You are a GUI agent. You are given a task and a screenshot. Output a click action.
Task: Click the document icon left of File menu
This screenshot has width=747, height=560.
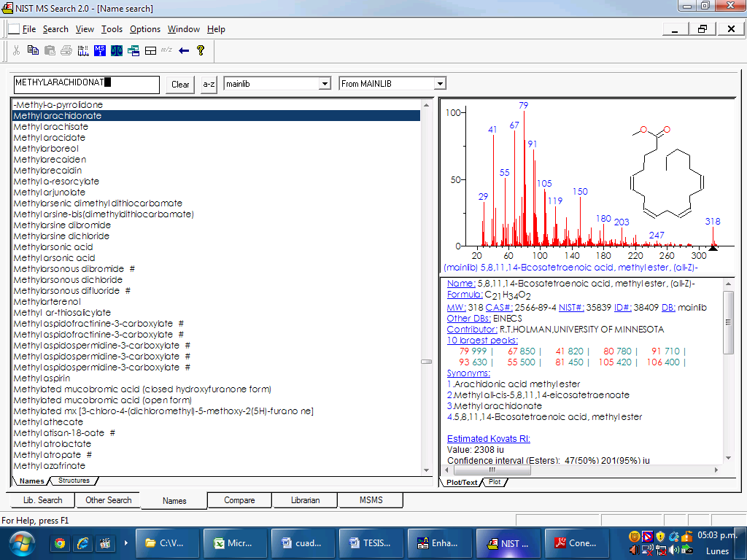(15, 29)
